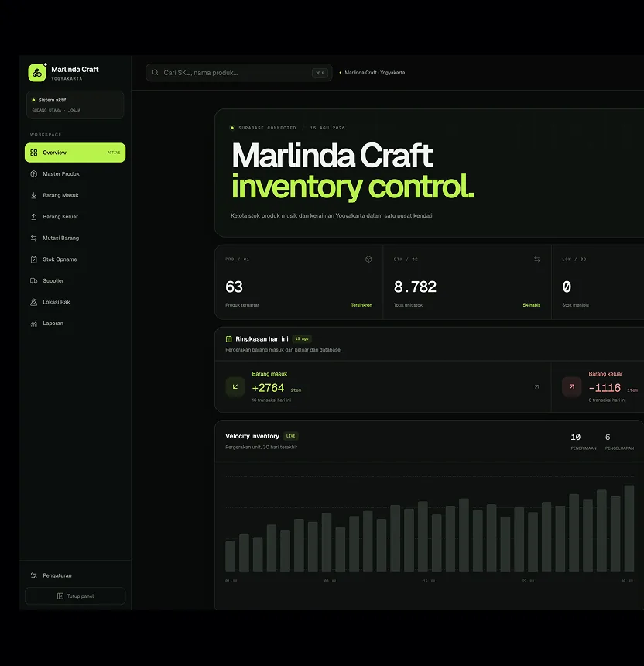Click the 8.782 total stock value
644x666 pixels.
click(x=415, y=287)
